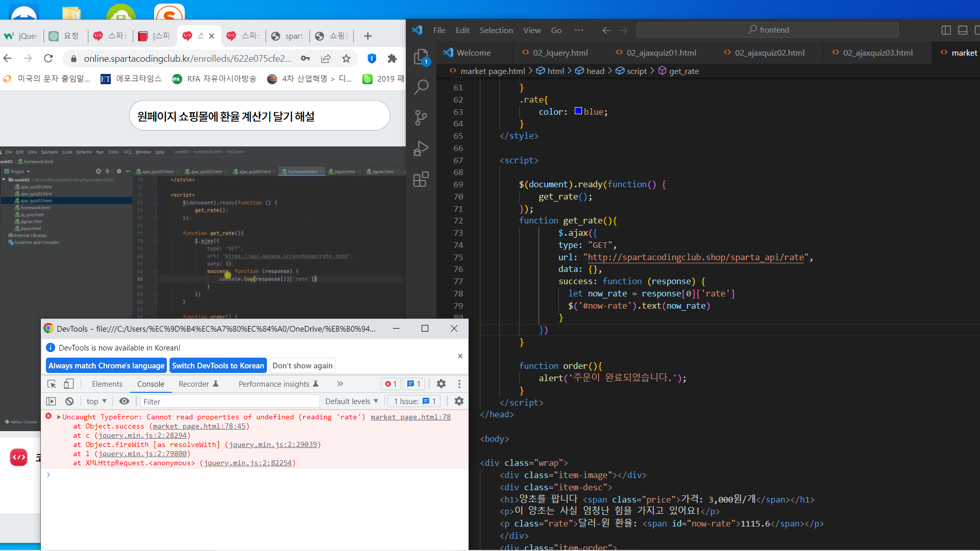Open jquery.min.js:2:28294 stack link
The image size is (980, 551).
click(x=142, y=435)
